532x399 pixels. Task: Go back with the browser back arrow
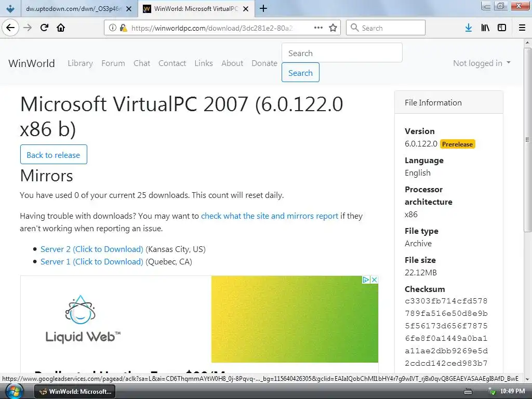[10, 28]
